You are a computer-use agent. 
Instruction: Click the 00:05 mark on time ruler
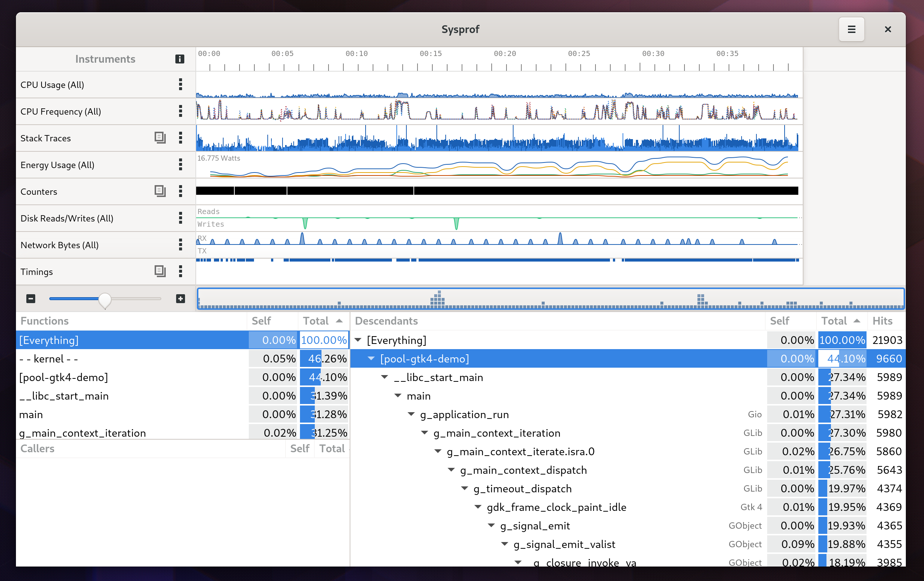click(283, 53)
